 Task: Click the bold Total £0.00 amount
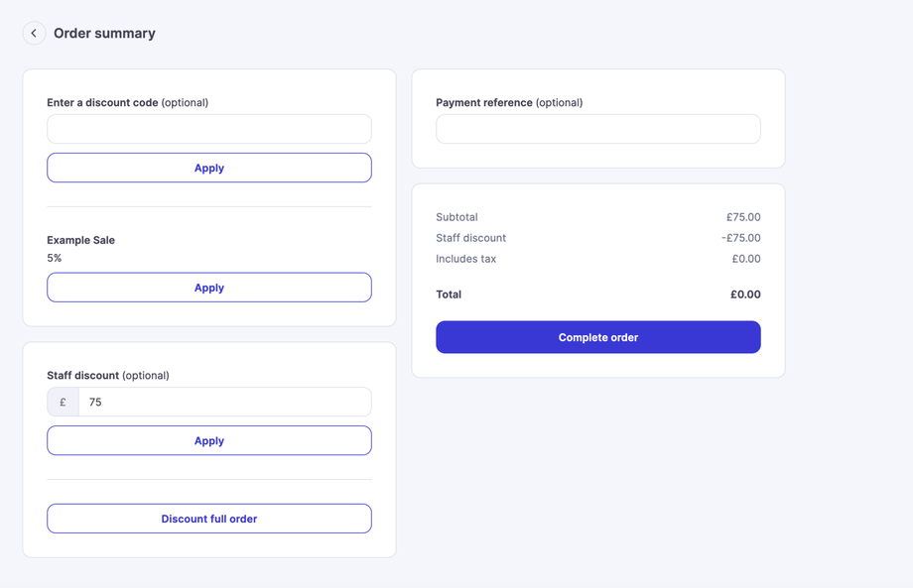(745, 294)
